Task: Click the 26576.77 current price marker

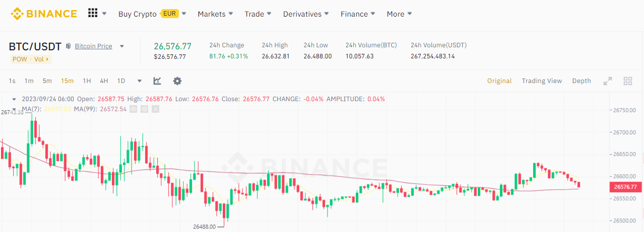Action: (626, 187)
